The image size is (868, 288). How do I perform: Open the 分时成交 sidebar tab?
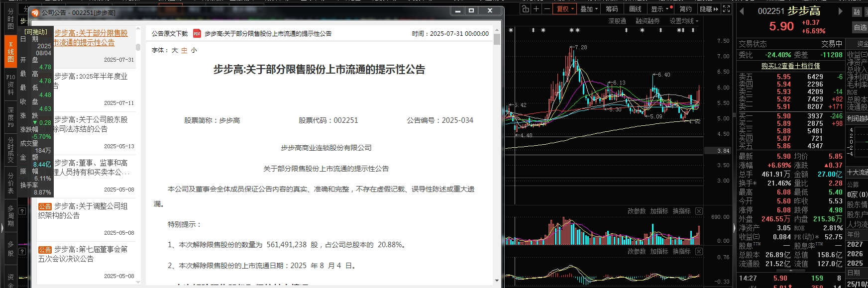coord(10,150)
